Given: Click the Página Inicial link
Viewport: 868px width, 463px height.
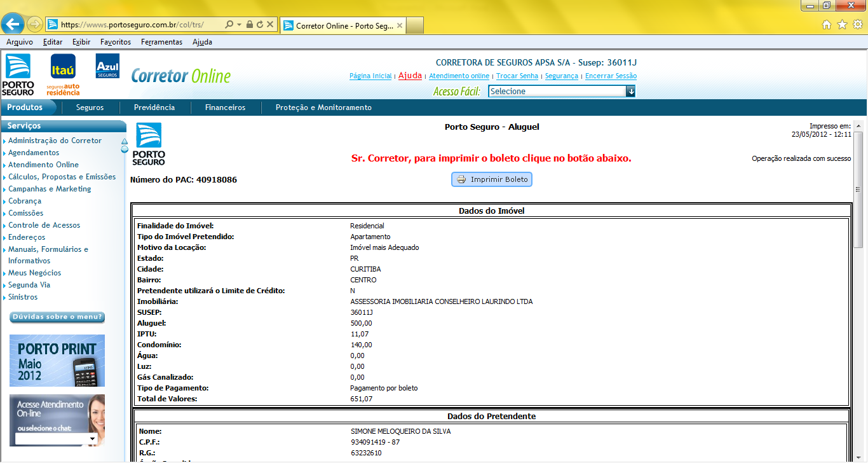Looking at the screenshot, I should 370,76.
